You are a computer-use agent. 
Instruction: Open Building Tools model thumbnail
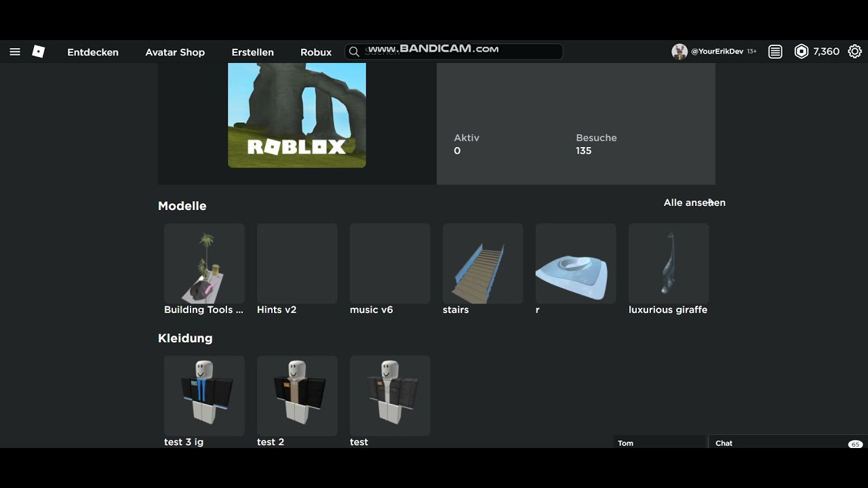point(204,264)
